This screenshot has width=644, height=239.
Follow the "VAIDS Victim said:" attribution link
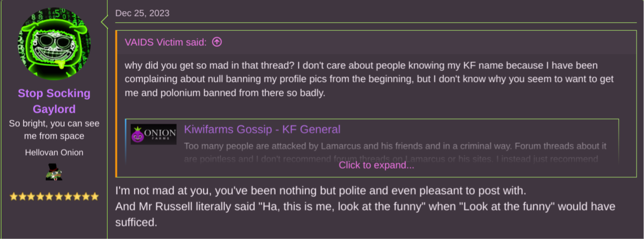pyautogui.click(x=166, y=42)
